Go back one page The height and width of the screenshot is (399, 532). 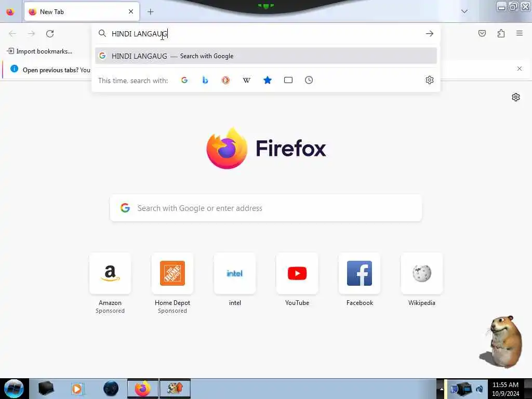click(x=12, y=34)
